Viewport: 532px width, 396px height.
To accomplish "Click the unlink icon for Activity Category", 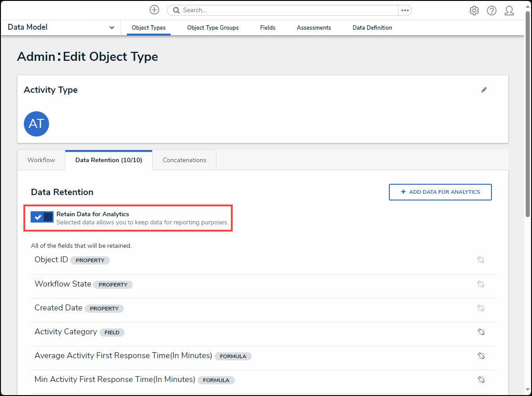I will (481, 332).
